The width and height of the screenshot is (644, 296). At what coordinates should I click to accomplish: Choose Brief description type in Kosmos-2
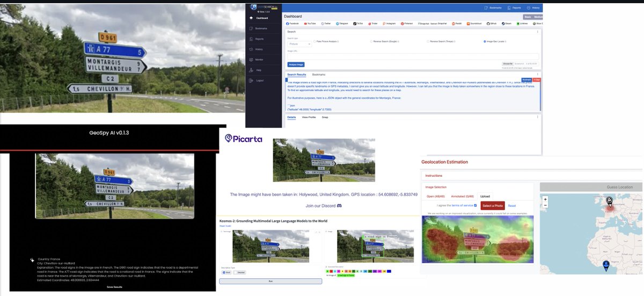tap(226, 272)
